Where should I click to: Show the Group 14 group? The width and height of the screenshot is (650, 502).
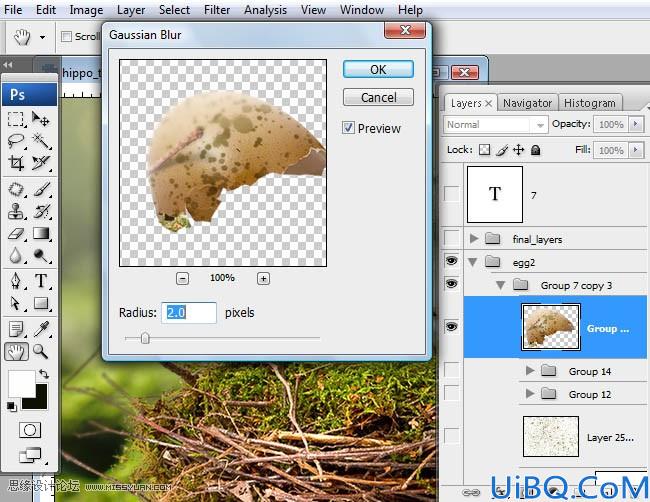click(x=451, y=370)
